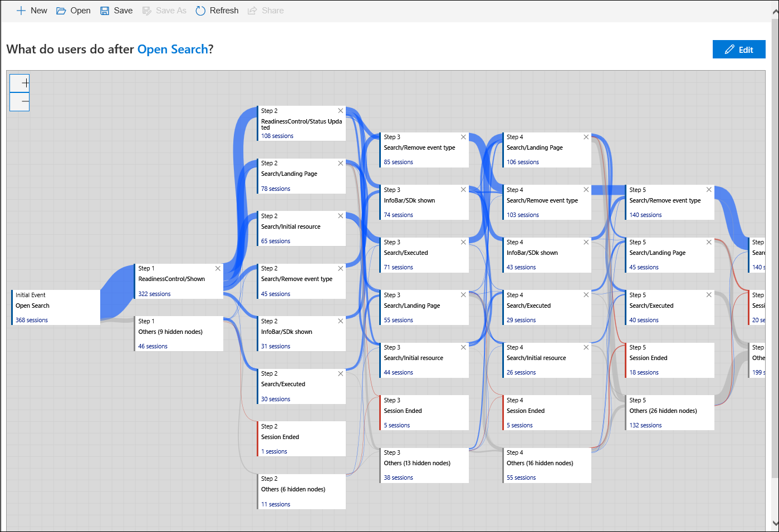Click the zoom in plus button
Viewport: 779px width, 532px height.
[19, 83]
